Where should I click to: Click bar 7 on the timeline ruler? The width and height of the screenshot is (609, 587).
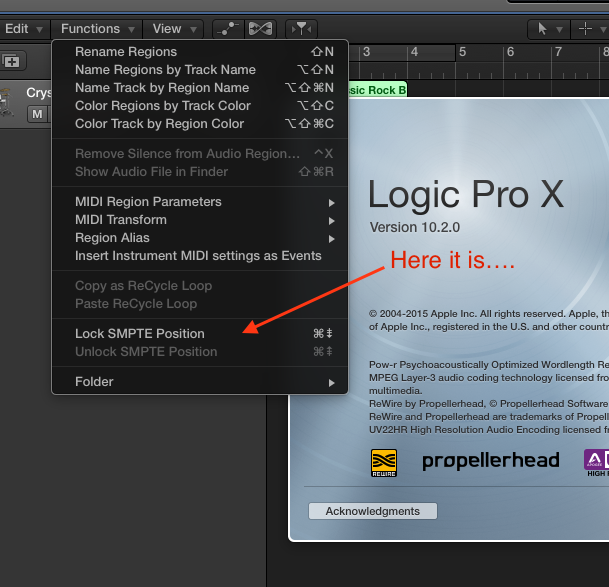click(x=558, y=52)
